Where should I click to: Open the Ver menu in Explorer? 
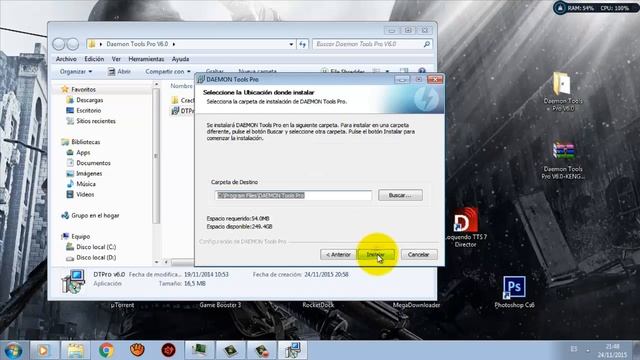click(116, 59)
